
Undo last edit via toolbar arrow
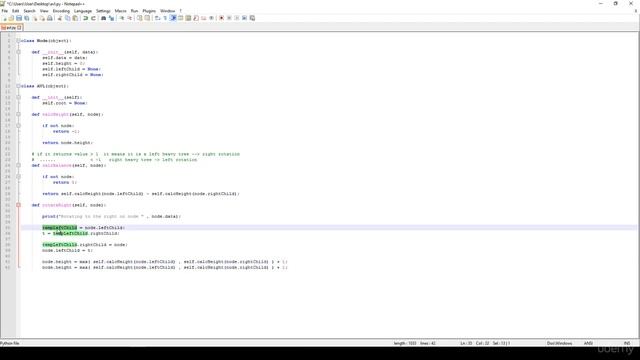click(x=85, y=18)
